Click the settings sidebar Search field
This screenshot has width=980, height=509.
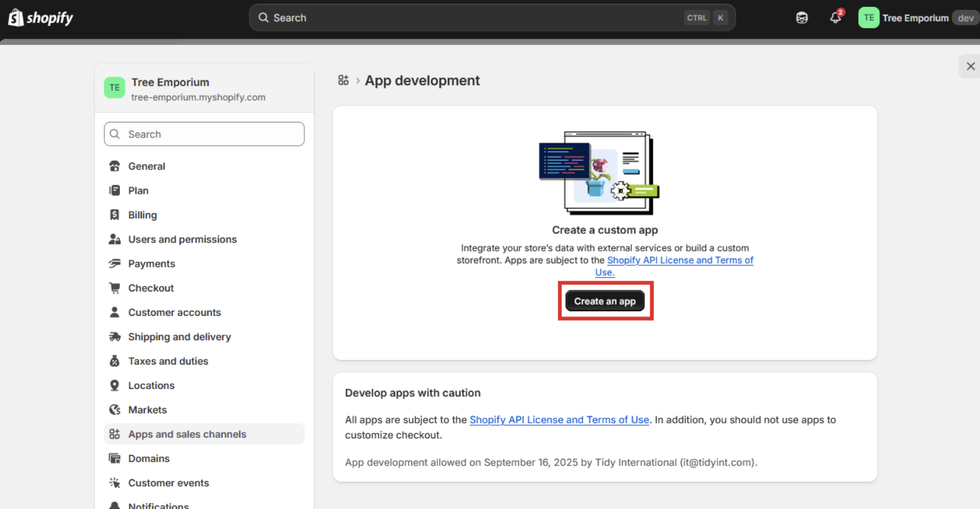[204, 134]
